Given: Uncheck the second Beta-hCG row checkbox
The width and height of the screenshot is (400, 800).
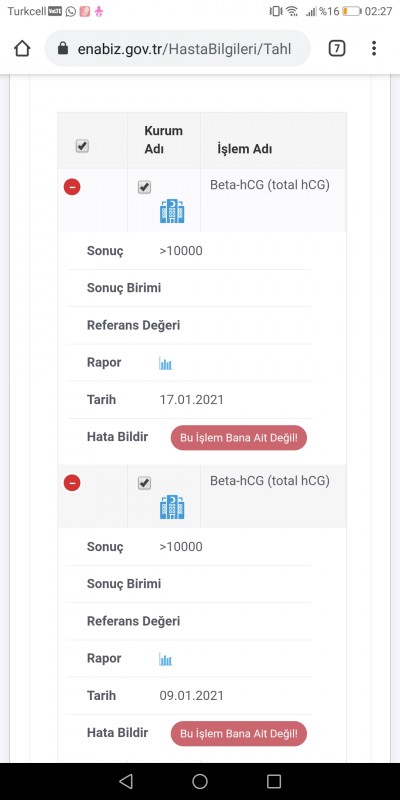Looking at the screenshot, I should 144,483.
